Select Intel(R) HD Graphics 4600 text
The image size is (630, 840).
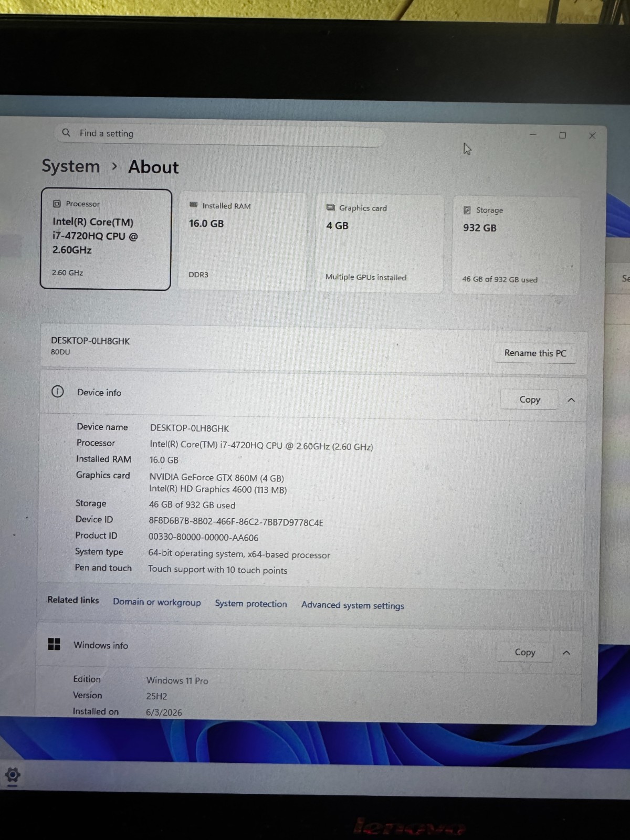[x=218, y=489]
